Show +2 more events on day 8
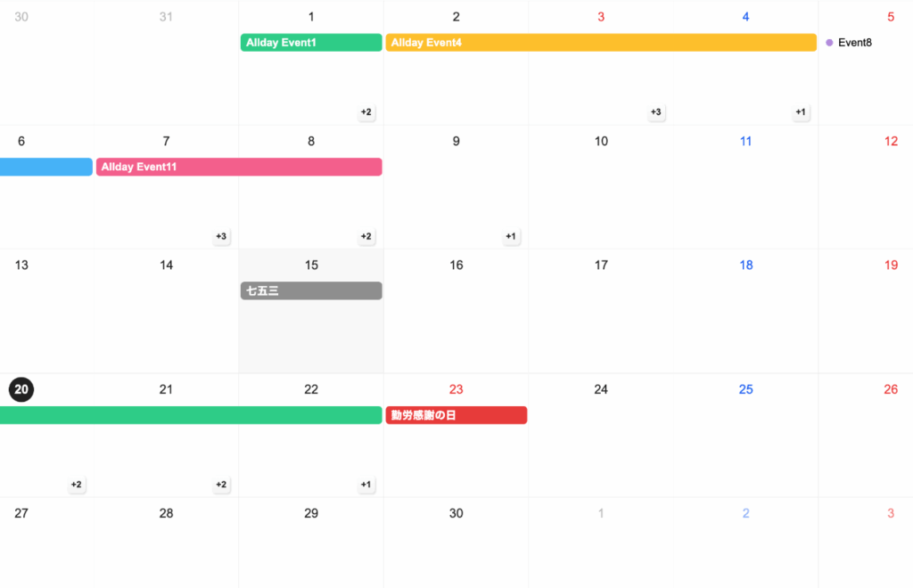Screen dimensions: 913x588 (x=366, y=237)
